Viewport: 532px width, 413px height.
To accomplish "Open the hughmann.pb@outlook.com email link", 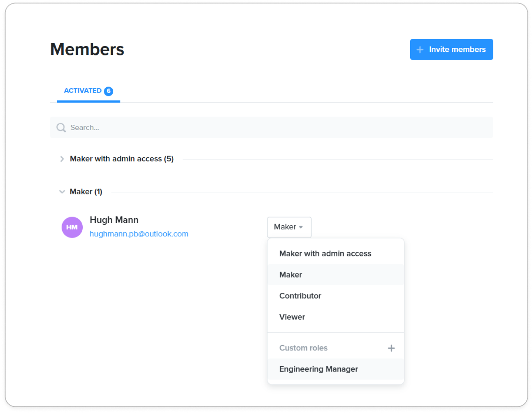I will tap(139, 234).
